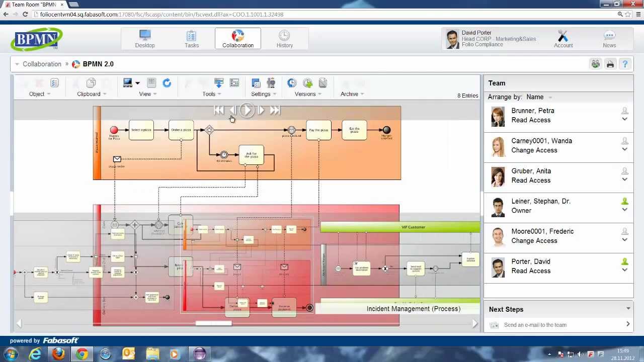Expand options for Brunner, Petra
Screen dimensions: 644x362
click(x=624, y=120)
